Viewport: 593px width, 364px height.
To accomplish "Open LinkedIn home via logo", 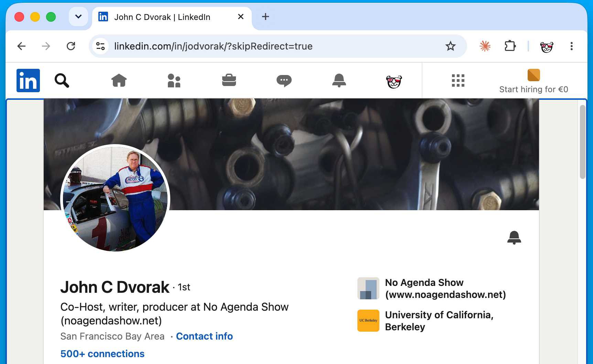I will pyautogui.click(x=28, y=81).
